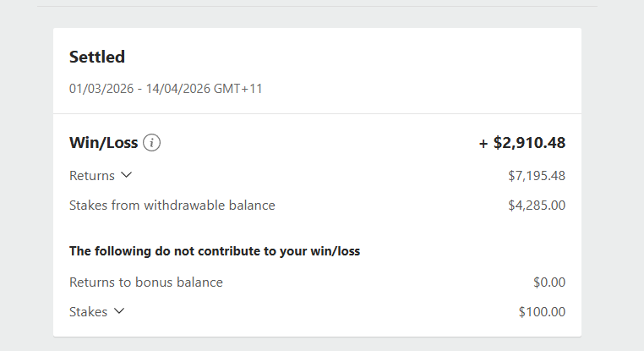Screen dimensions: 644x351
Task: Click the $0.00 bonus returns amount
Action: [x=549, y=282]
